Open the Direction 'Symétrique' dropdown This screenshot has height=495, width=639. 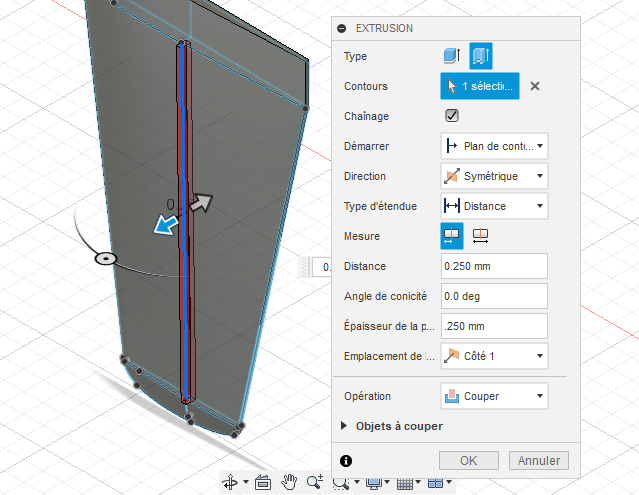[x=494, y=176]
